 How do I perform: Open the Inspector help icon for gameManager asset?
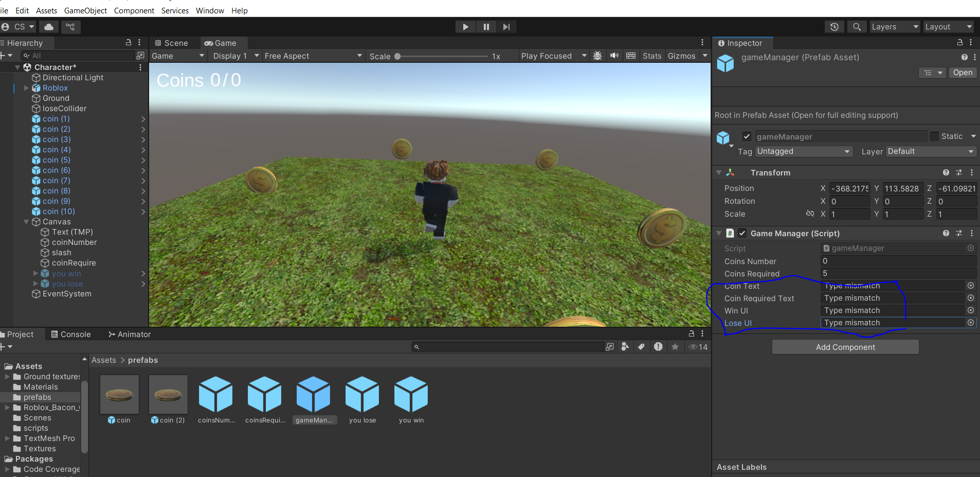click(x=964, y=57)
